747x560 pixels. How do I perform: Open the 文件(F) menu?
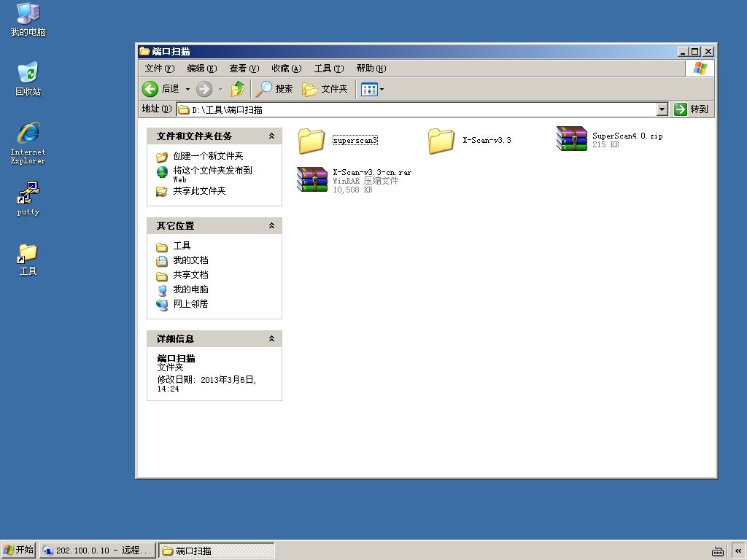(x=160, y=69)
